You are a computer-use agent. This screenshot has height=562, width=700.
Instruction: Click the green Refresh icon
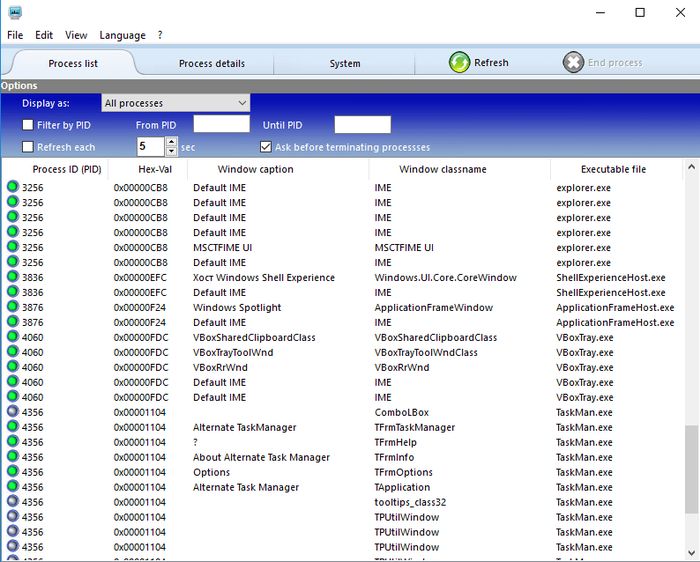(x=459, y=62)
